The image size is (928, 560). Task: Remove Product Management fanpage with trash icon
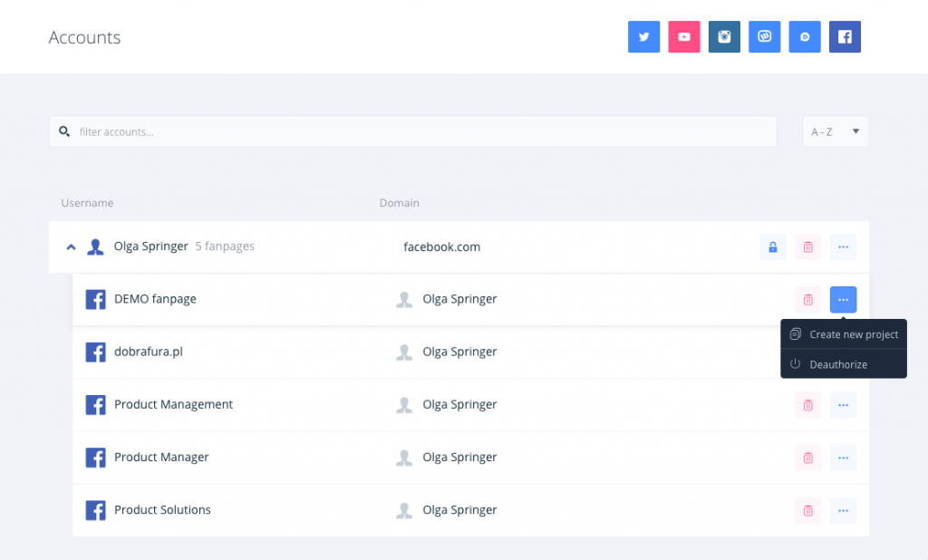[x=808, y=405]
